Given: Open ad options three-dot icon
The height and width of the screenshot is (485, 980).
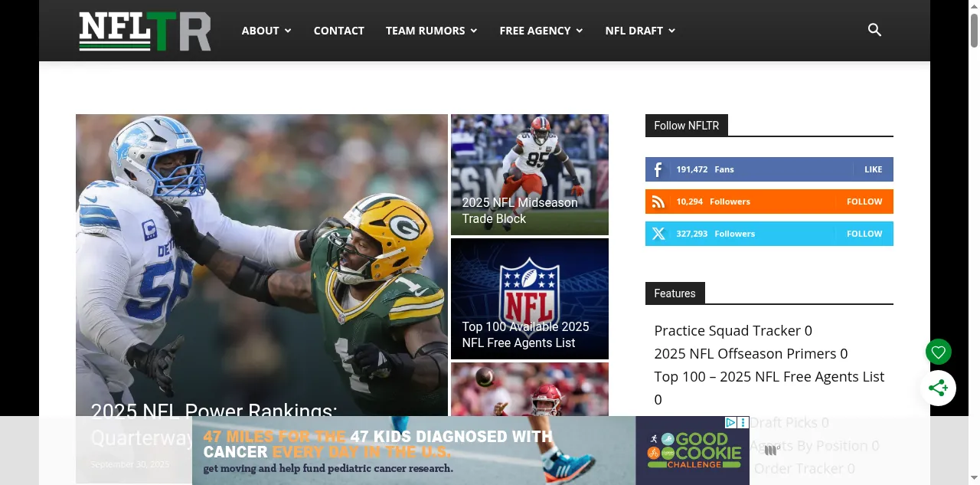Looking at the screenshot, I should 743,422.
